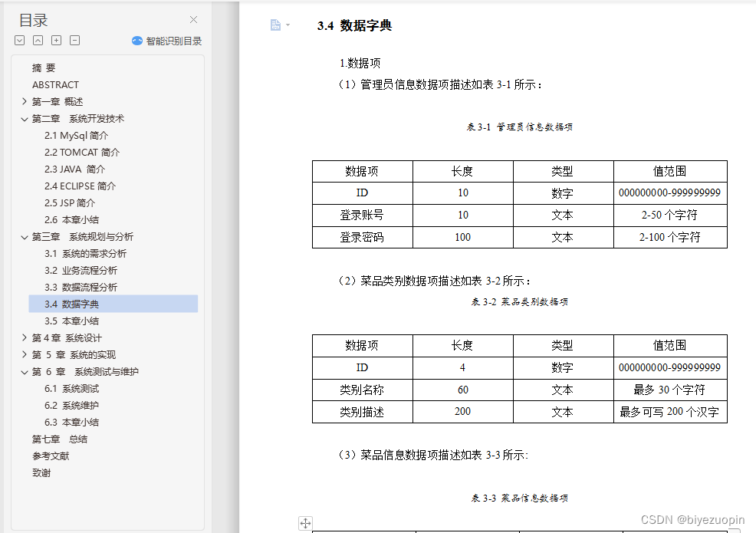This screenshot has height=533, width=756.
Task: Open the dropdown arrow beside the annotation icon
Action: [x=288, y=25]
